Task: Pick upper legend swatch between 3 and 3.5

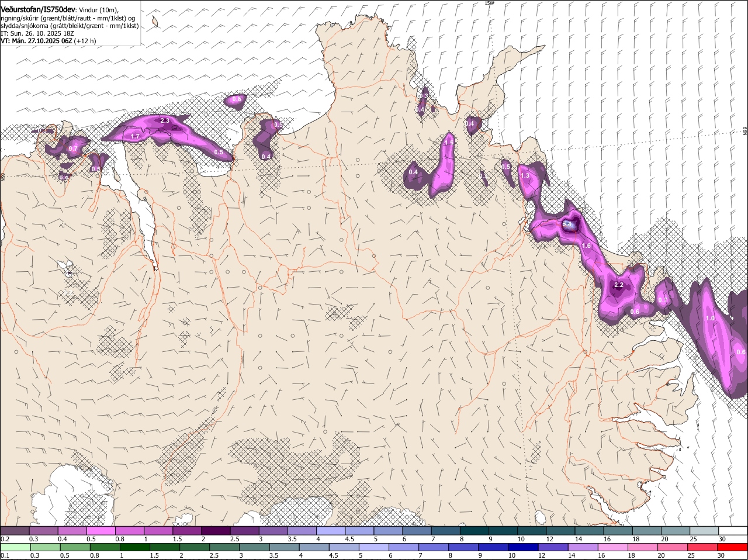Action: 273,530
